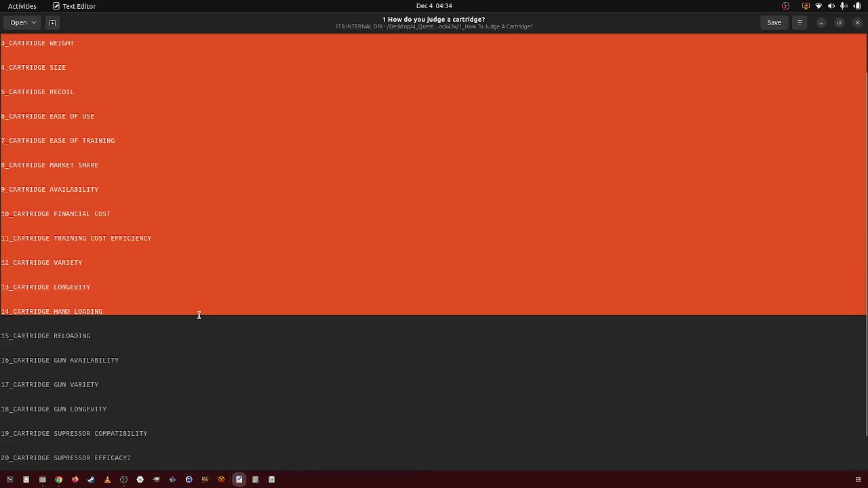Open the Activities overview
868x488 pixels.
(22, 5)
